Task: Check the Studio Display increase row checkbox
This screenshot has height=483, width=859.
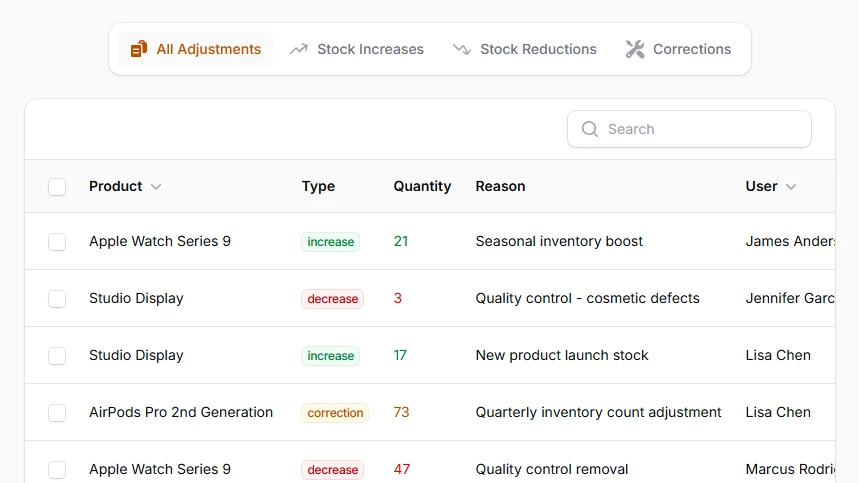Action: point(57,355)
